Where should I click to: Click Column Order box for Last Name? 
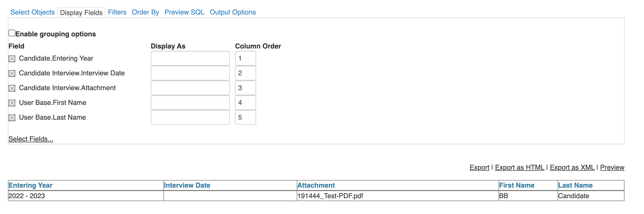(245, 117)
